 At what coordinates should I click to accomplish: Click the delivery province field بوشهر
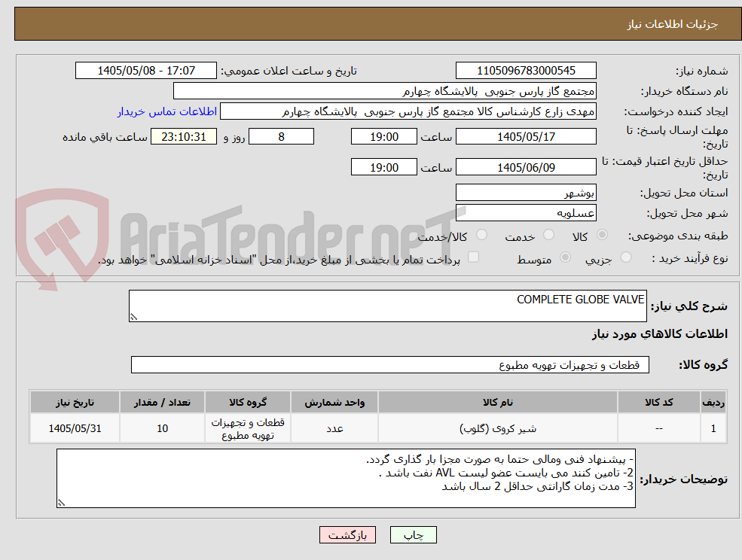526,193
